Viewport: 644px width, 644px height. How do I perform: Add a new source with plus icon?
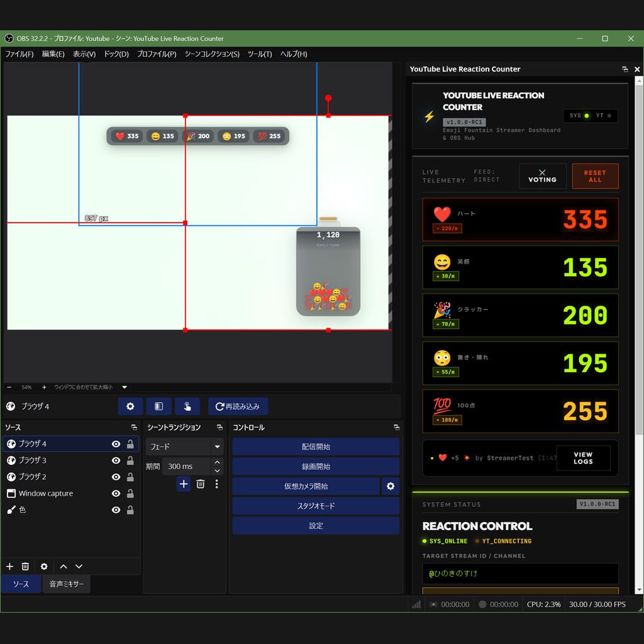coord(9,567)
